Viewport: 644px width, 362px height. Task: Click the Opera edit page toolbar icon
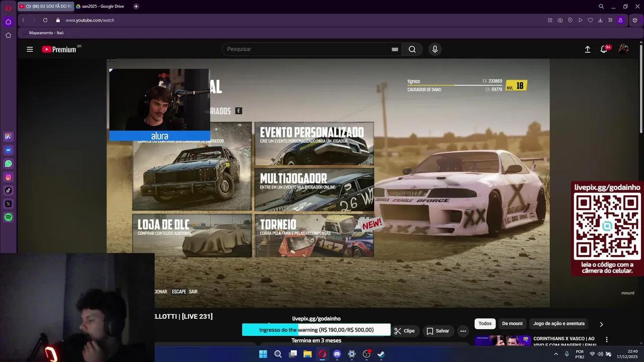coord(550,20)
